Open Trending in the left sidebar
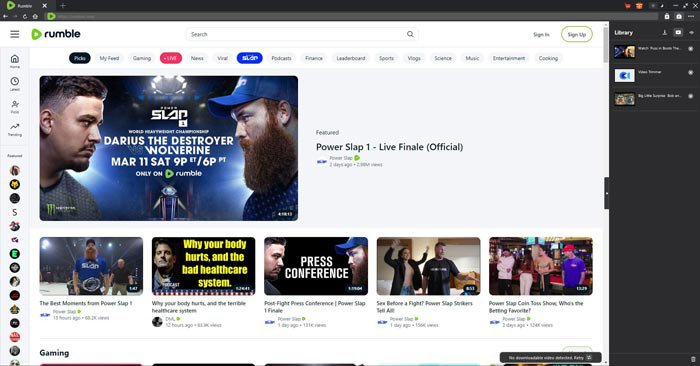700x366 pixels. 15,129
